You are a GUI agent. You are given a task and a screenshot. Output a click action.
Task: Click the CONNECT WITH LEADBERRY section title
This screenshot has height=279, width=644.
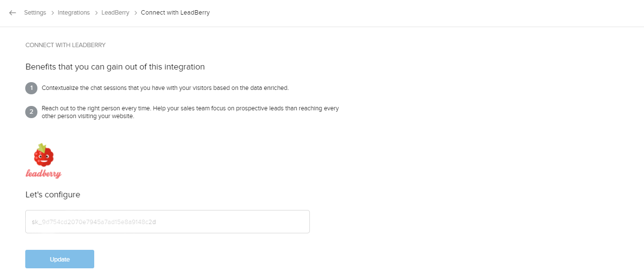pyautogui.click(x=66, y=45)
